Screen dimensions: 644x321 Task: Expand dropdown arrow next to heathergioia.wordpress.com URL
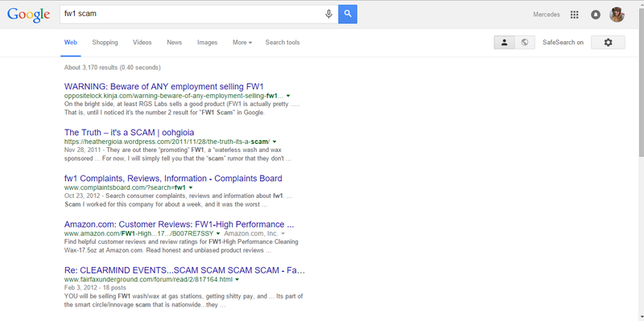click(x=275, y=142)
